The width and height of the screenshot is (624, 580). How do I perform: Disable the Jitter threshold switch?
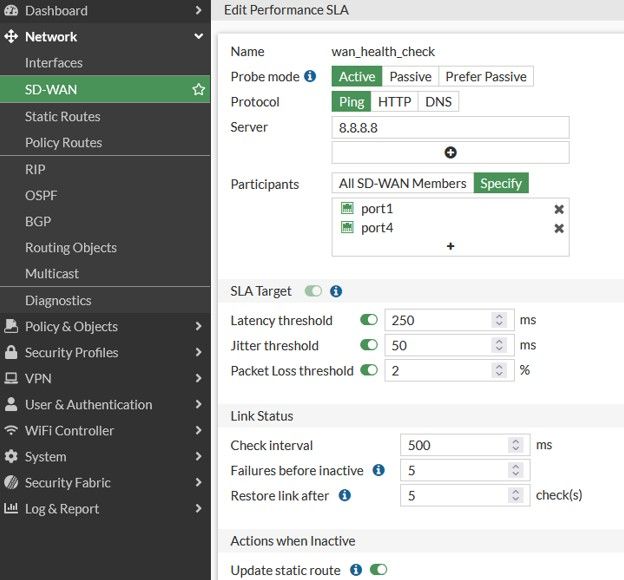[x=369, y=345]
